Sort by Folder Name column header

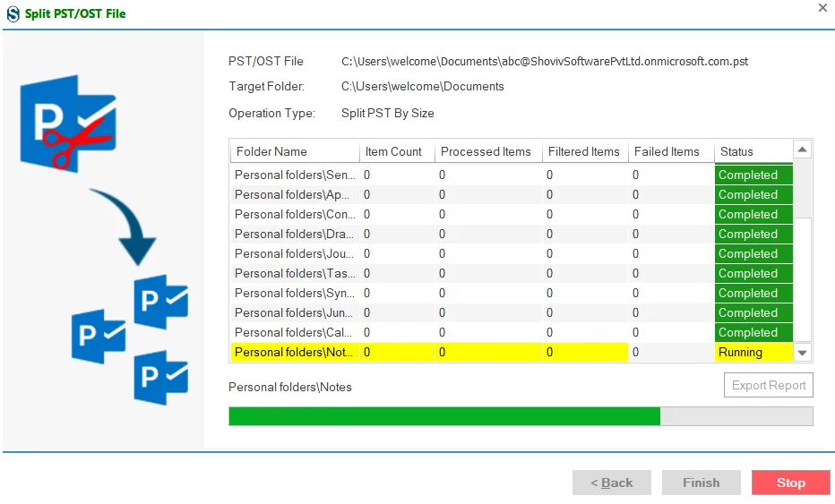[295, 151]
